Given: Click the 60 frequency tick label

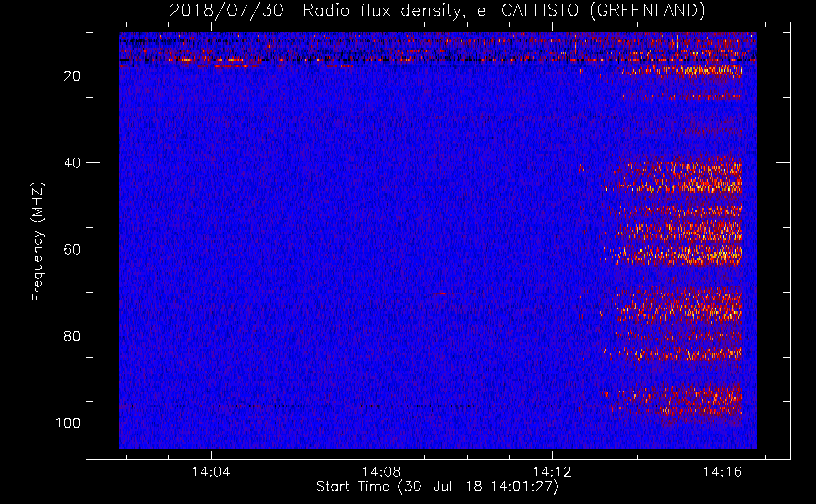Looking at the screenshot, I should 72,249.
